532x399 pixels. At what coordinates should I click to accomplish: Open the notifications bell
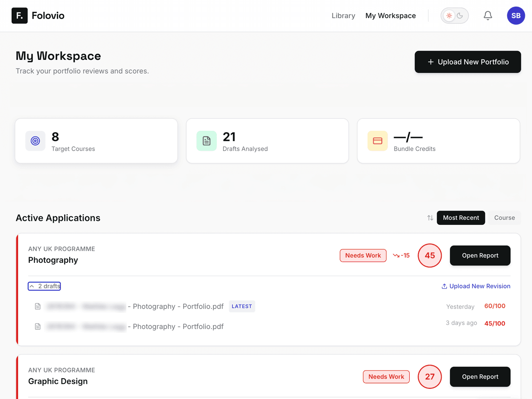pos(488,16)
